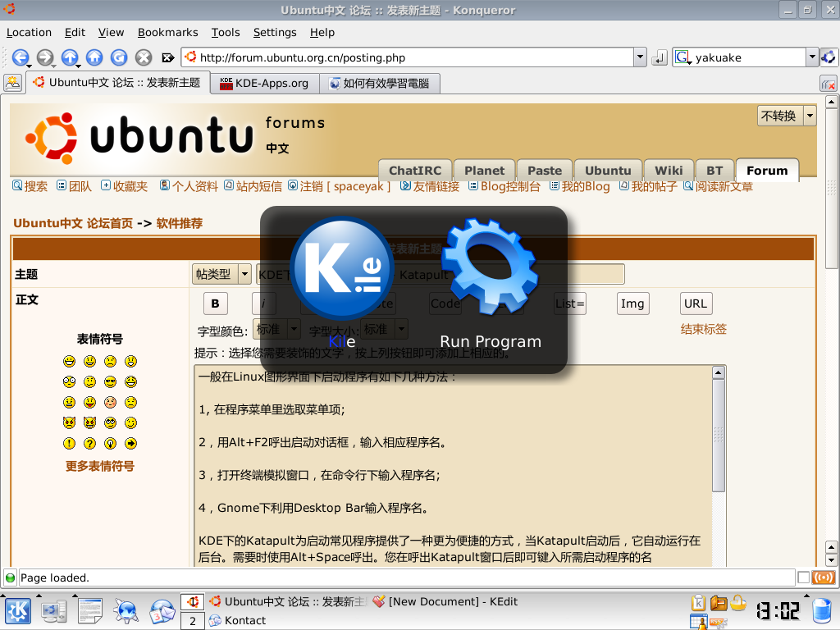Click the bold B formatting button
The width and height of the screenshot is (840, 630).
216,304
